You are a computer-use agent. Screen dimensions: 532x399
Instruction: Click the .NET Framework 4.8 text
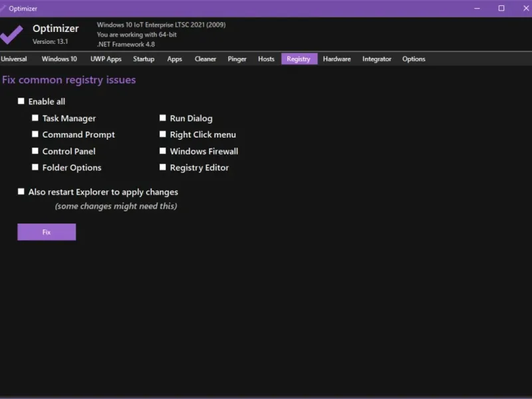[126, 44]
